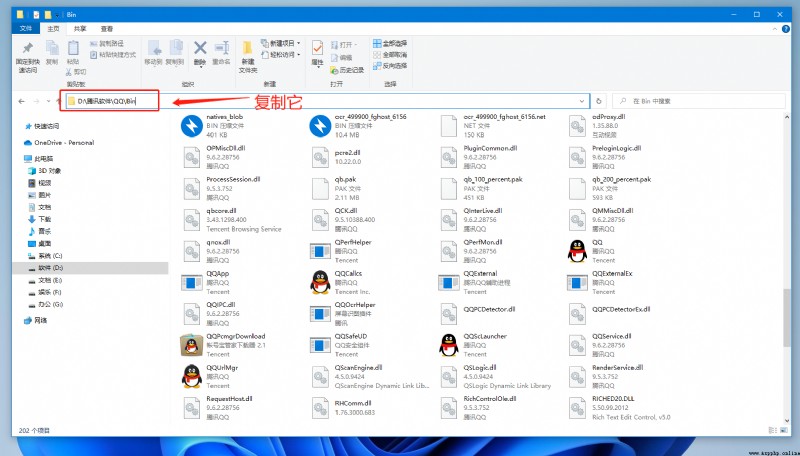Click the search box 在 Bin 中搜索
This screenshot has height=456, width=800.
point(699,101)
